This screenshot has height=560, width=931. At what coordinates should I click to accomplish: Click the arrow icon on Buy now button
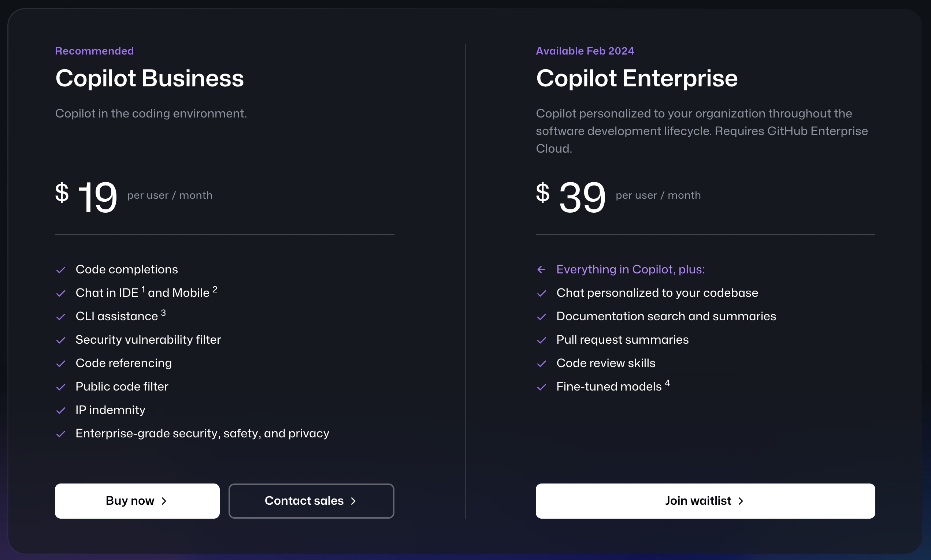pyautogui.click(x=164, y=501)
